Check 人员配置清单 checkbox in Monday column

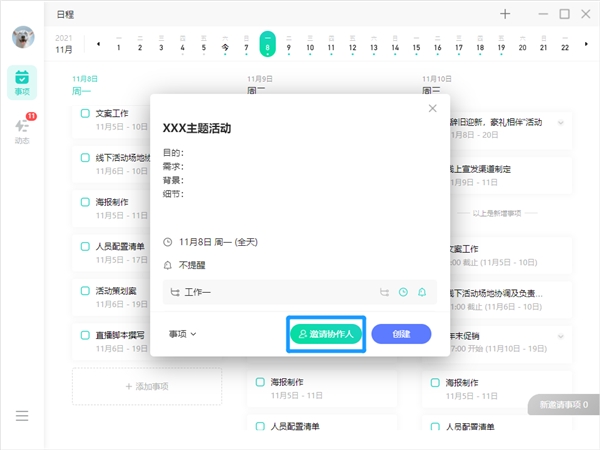coord(85,246)
